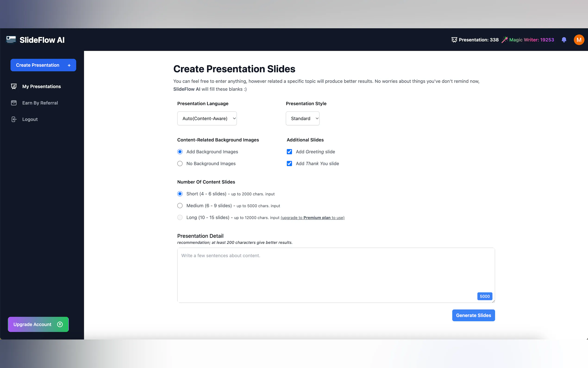Click the Logout door icon

pyautogui.click(x=14, y=119)
